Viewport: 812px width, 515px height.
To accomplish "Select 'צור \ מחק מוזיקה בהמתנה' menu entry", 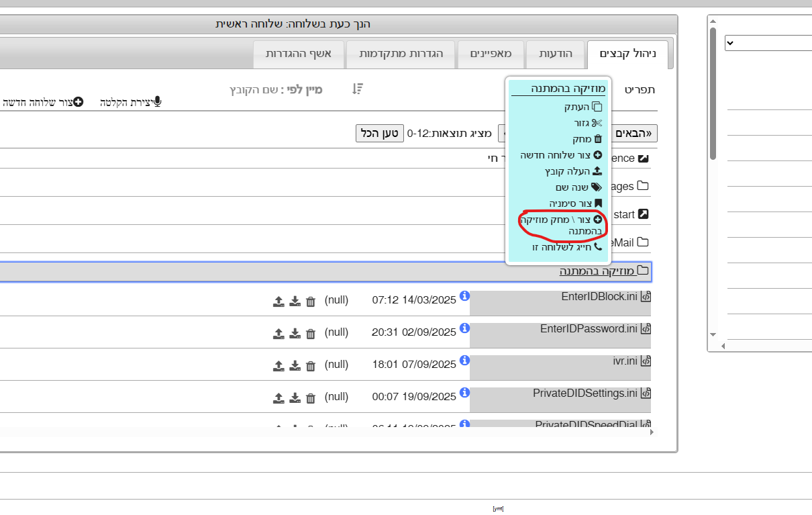I will point(564,225).
